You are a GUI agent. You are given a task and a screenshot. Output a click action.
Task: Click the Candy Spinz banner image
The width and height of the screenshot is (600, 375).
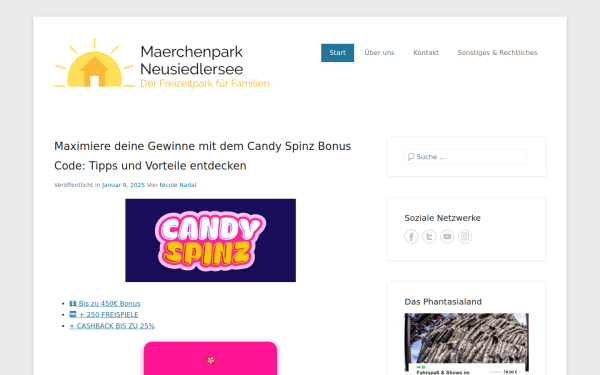point(210,240)
